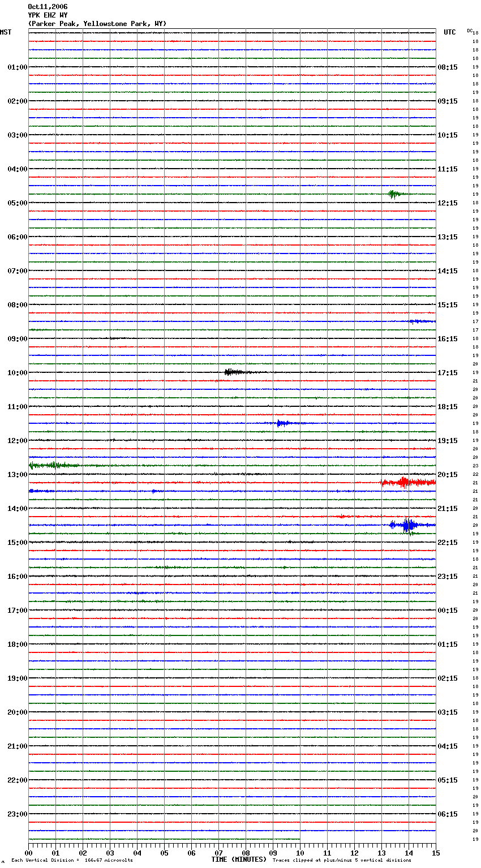Click the UTC time label '18:15'
Viewport: 481px width, 868px height.
point(448,407)
